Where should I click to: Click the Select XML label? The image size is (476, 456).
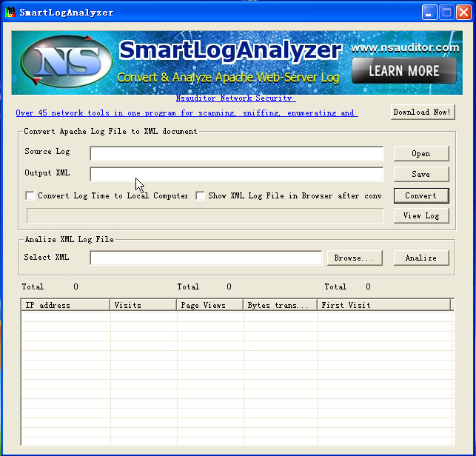47,257
